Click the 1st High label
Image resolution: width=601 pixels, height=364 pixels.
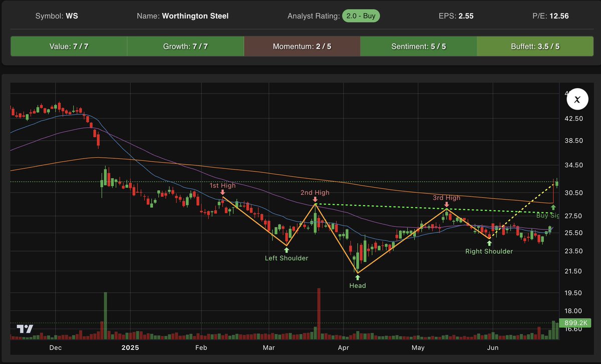coord(222,185)
